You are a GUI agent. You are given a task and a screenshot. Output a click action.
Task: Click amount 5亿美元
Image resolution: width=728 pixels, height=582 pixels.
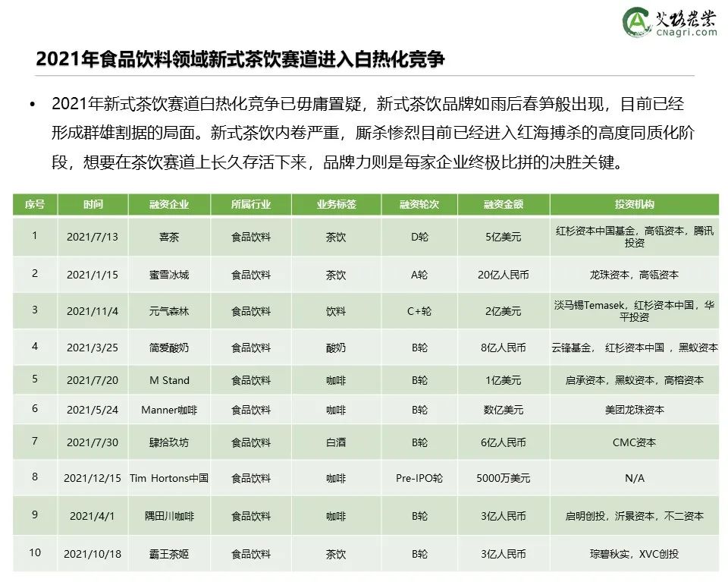[x=504, y=237]
